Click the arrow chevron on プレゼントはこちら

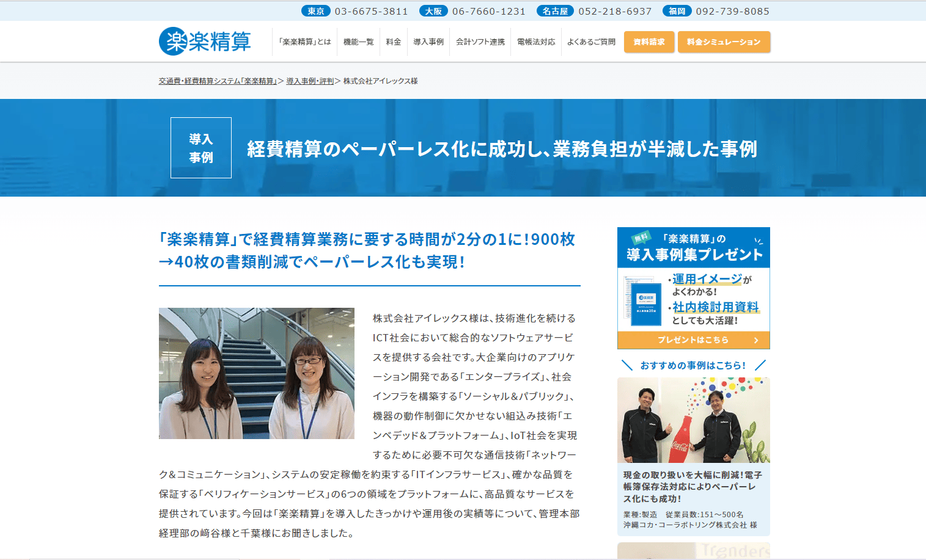(756, 340)
